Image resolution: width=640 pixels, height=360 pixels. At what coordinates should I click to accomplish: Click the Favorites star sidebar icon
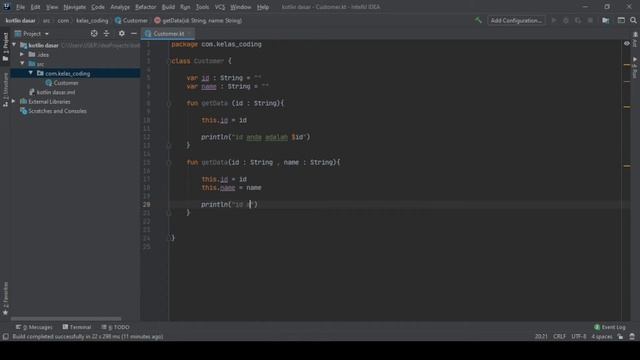(5, 313)
